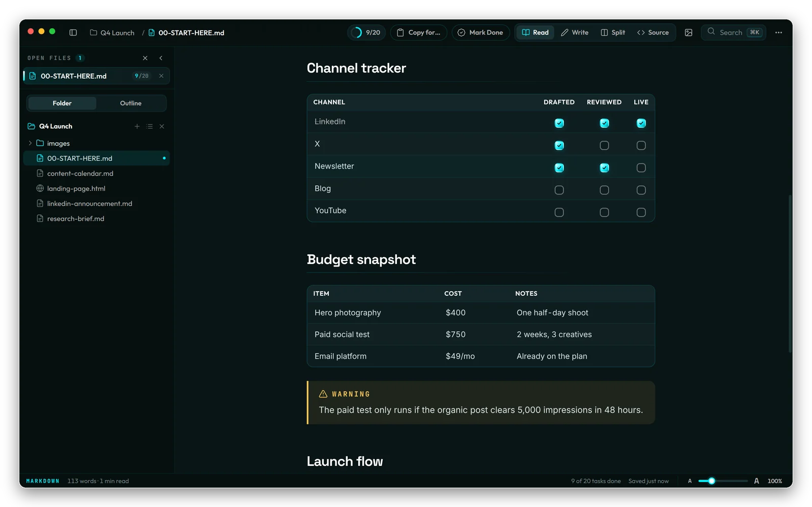Close the Q4 Launch folder
The width and height of the screenshot is (812, 507).
coord(162,126)
